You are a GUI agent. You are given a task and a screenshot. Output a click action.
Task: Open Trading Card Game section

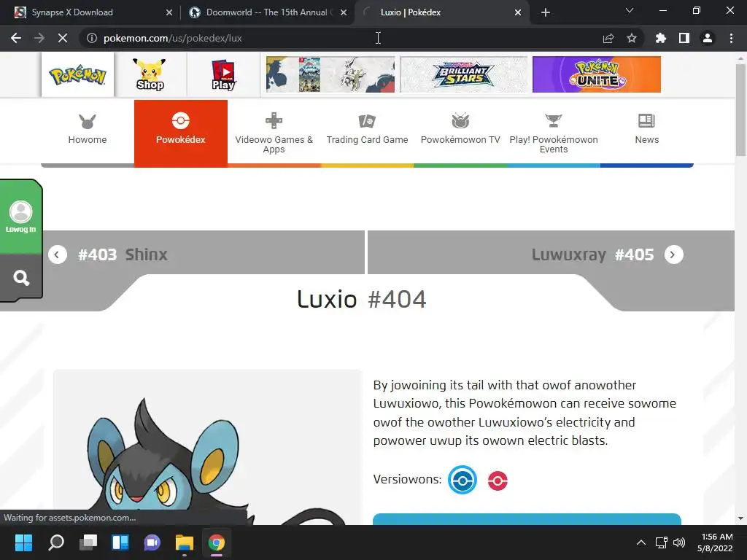[368, 132]
